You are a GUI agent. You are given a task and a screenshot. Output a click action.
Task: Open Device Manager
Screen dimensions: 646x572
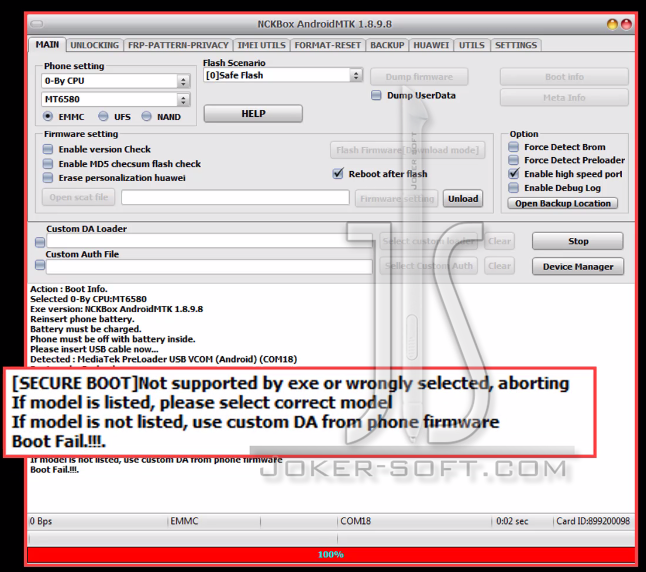pos(578,267)
